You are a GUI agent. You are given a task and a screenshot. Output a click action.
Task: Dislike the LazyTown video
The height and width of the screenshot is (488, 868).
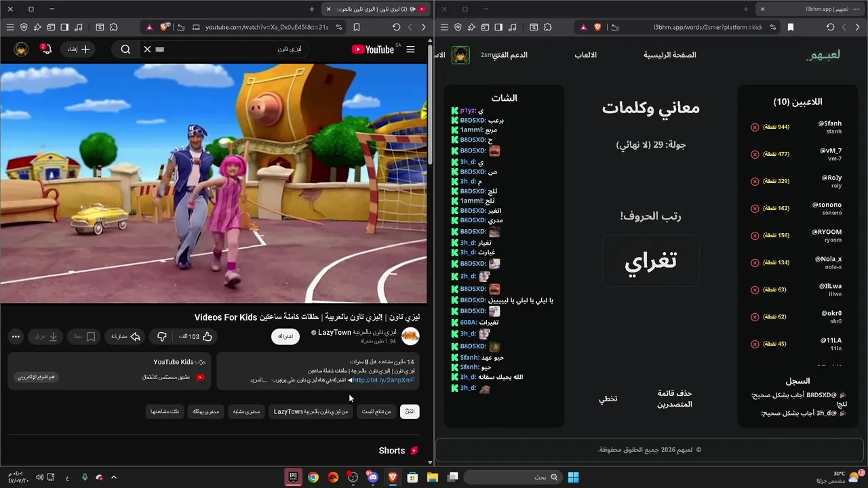[162, 336]
